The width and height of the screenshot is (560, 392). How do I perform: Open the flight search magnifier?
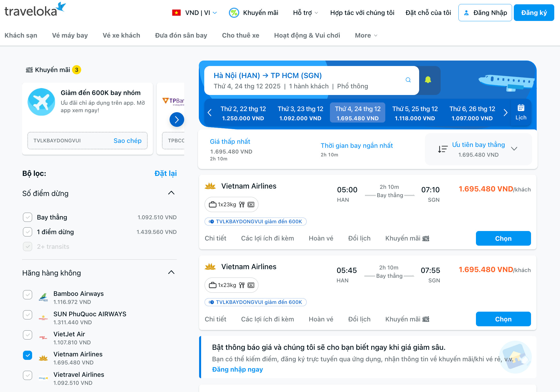pos(408,80)
